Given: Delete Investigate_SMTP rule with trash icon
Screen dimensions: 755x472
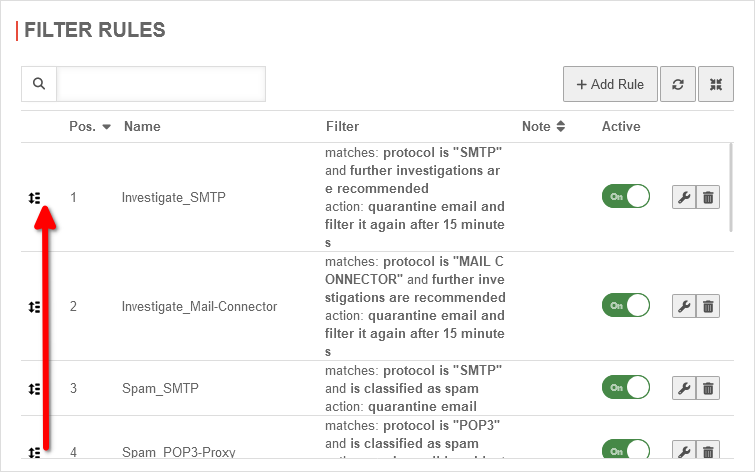Looking at the screenshot, I should 708,197.
